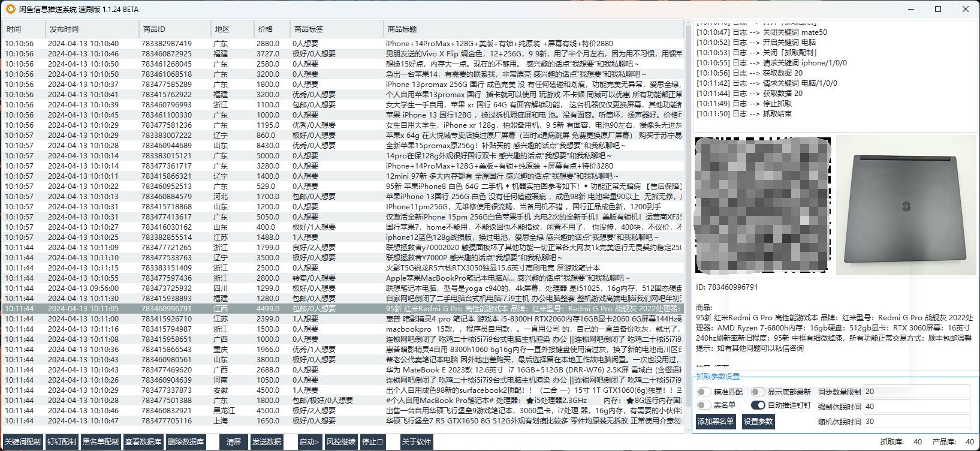
Task: Click the blurred QR code image
Action: (763, 205)
